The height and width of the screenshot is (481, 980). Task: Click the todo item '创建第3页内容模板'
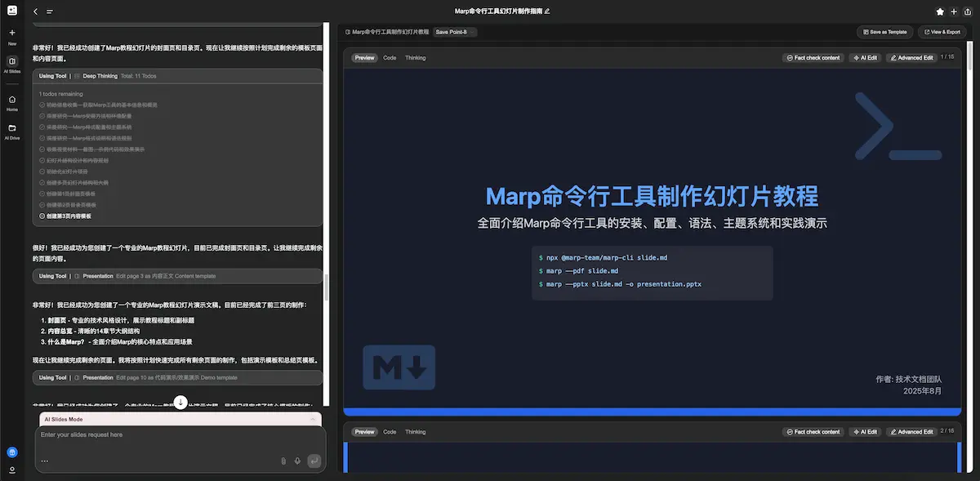click(x=69, y=216)
